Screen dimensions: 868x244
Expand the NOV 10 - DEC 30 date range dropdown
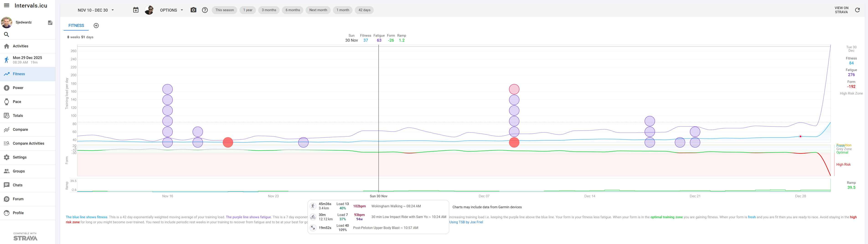[x=96, y=10]
